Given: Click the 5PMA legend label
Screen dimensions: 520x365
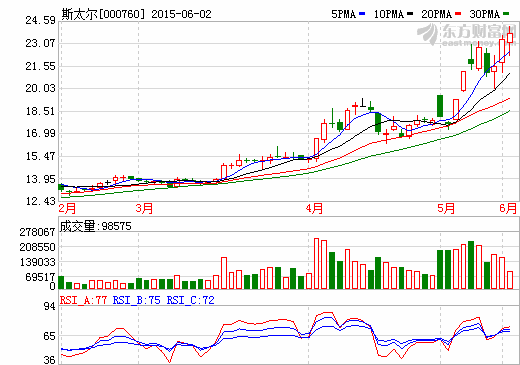Looking at the screenshot, I should tap(343, 14).
